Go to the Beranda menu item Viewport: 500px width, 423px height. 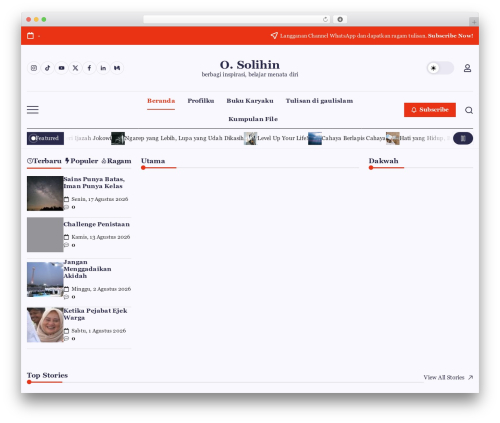(x=161, y=101)
